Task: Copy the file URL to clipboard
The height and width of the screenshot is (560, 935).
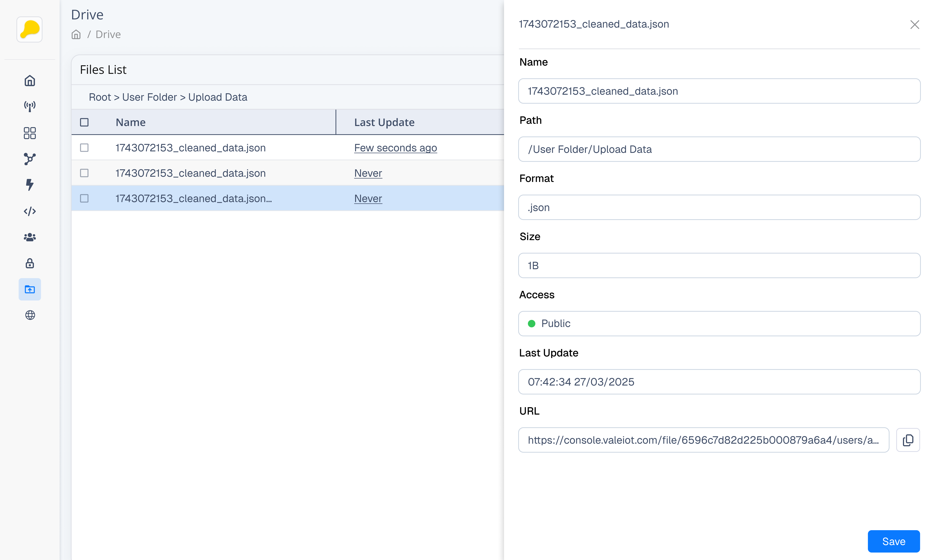Action: (x=908, y=440)
